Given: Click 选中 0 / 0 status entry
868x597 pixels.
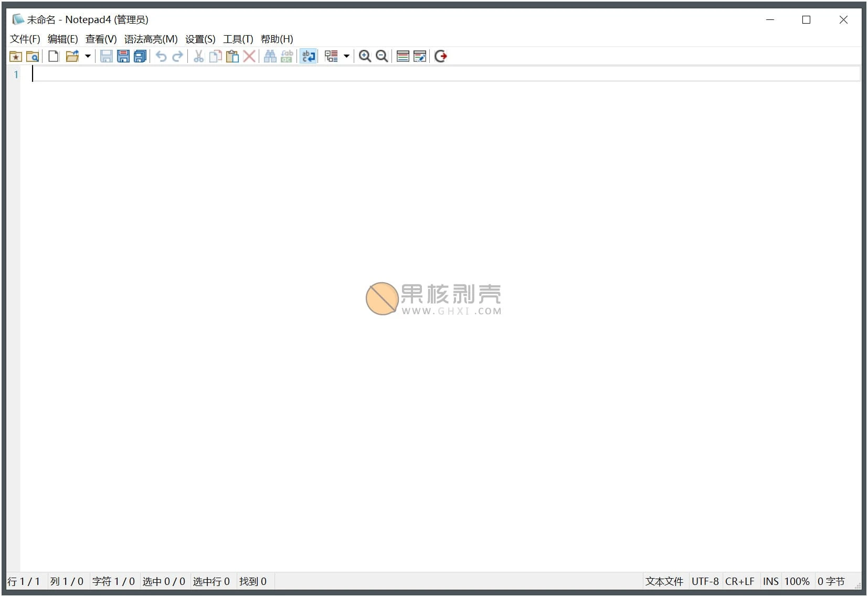Looking at the screenshot, I should pos(164,581).
